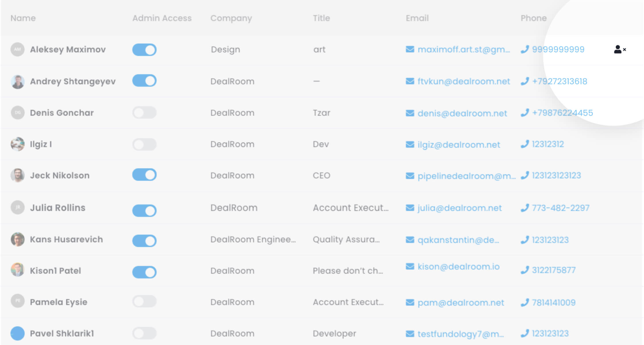
Task: Open email link ftvkun@dealroom.net
Action: click(463, 82)
